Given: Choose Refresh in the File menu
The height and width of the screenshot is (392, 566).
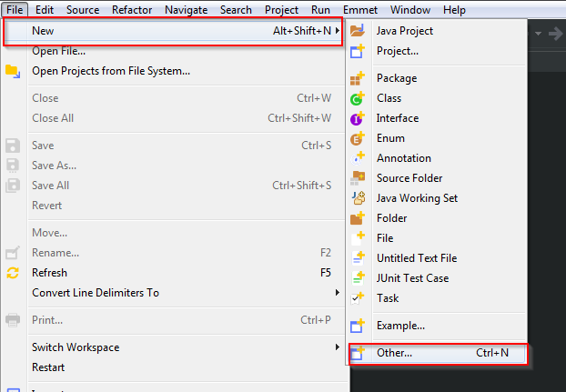Looking at the screenshot, I should pyautogui.click(x=49, y=273).
